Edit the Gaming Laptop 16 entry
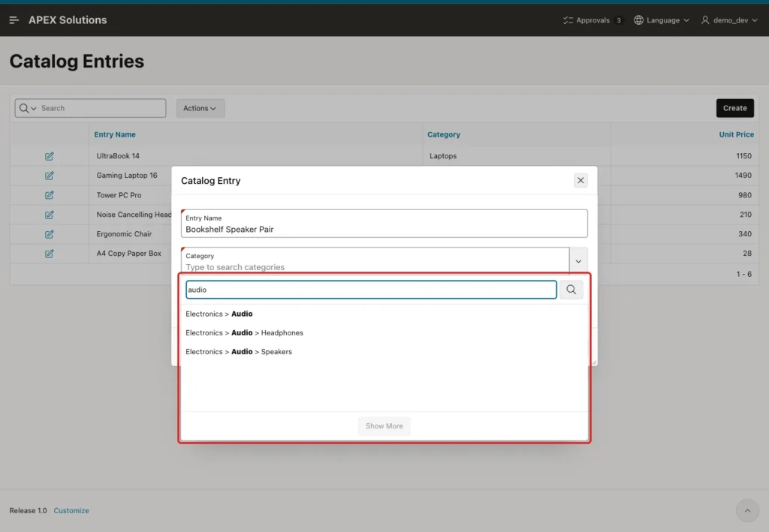The height and width of the screenshot is (532, 769). coord(49,176)
